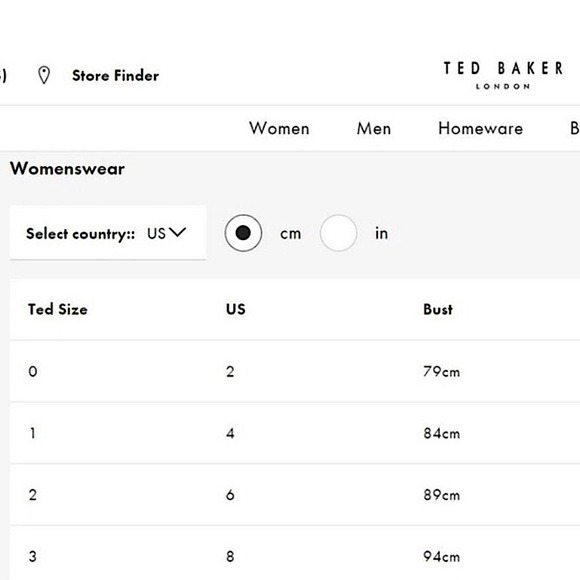Screen dimensions: 580x580
Task: Select the row with 89cm bust
Action: pyautogui.click(x=295, y=495)
